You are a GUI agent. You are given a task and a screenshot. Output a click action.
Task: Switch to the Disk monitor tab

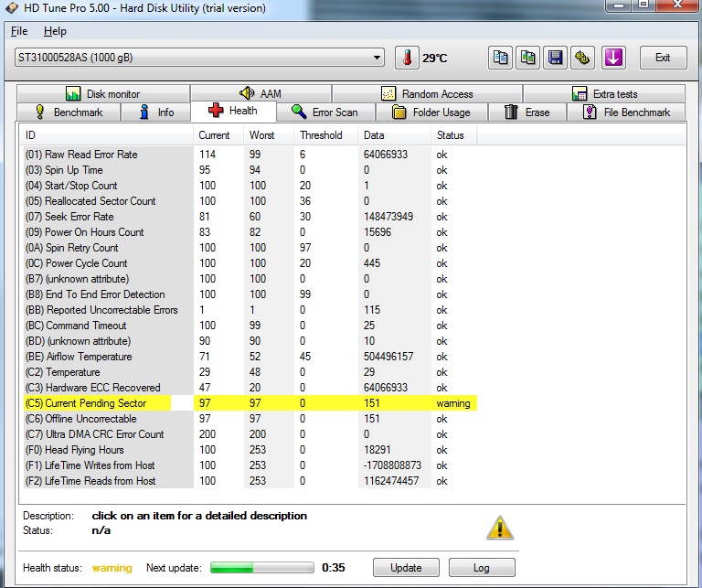click(x=103, y=93)
